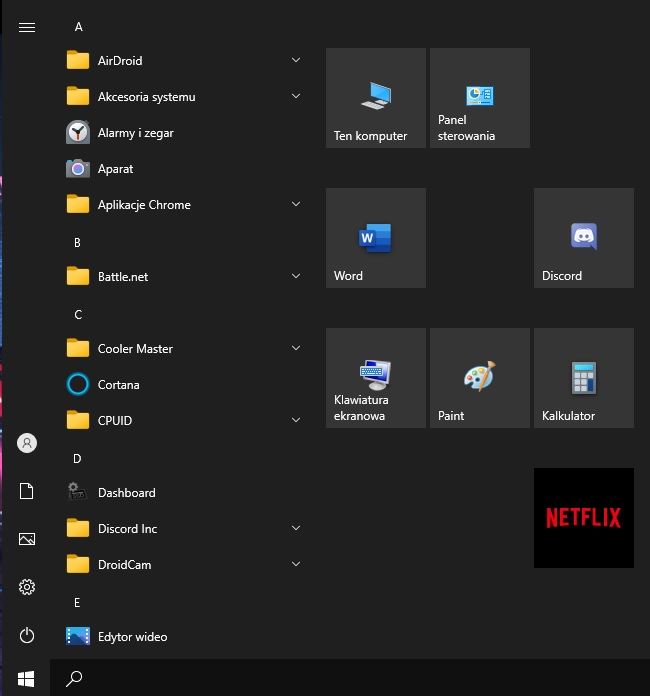Open the Word tile
The image size is (650, 696).
(x=376, y=238)
